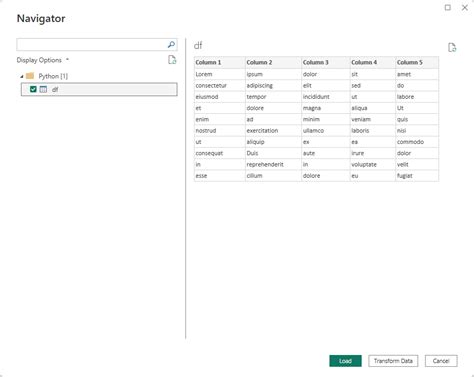Click the 'minim' cell
The height and width of the screenshot is (377, 474).
coord(326,119)
